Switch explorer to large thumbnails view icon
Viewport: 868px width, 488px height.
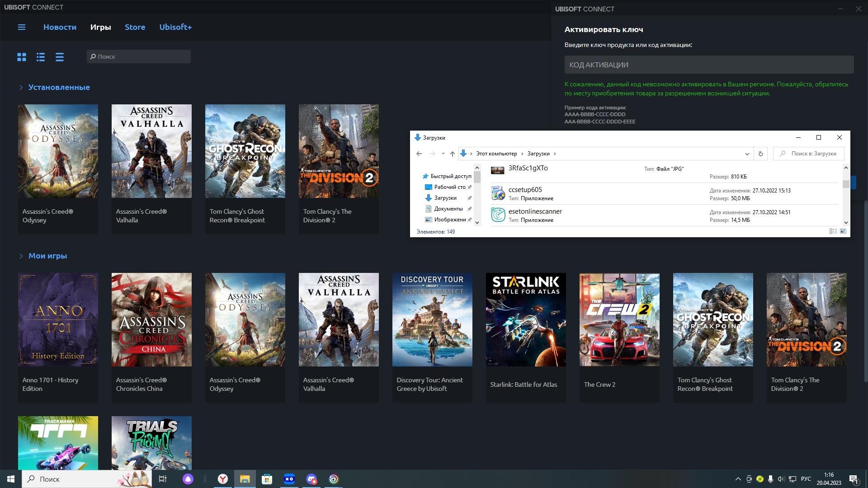click(843, 231)
